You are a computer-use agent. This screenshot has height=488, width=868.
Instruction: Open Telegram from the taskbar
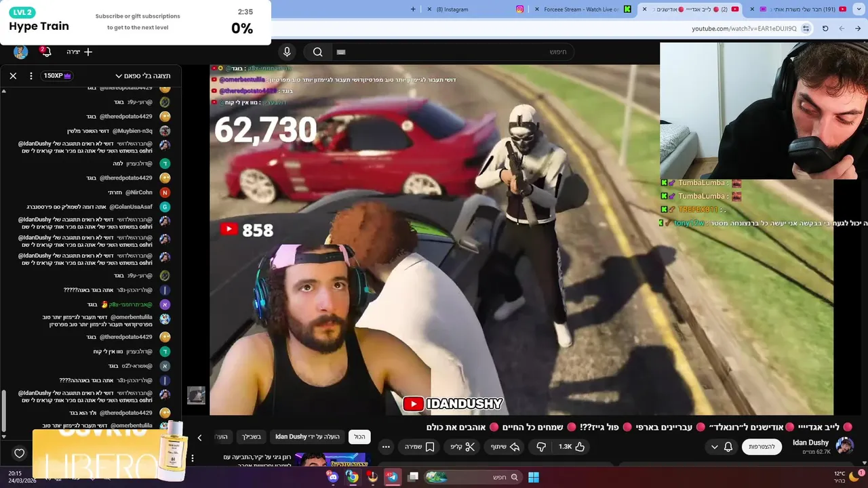point(392,477)
